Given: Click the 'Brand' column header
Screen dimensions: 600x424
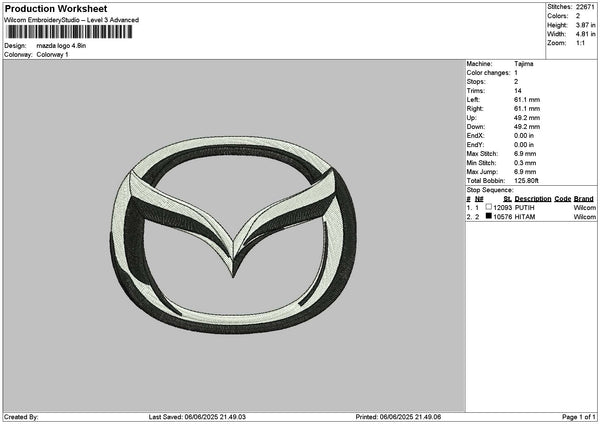Looking at the screenshot, I should click(x=584, y=199).
